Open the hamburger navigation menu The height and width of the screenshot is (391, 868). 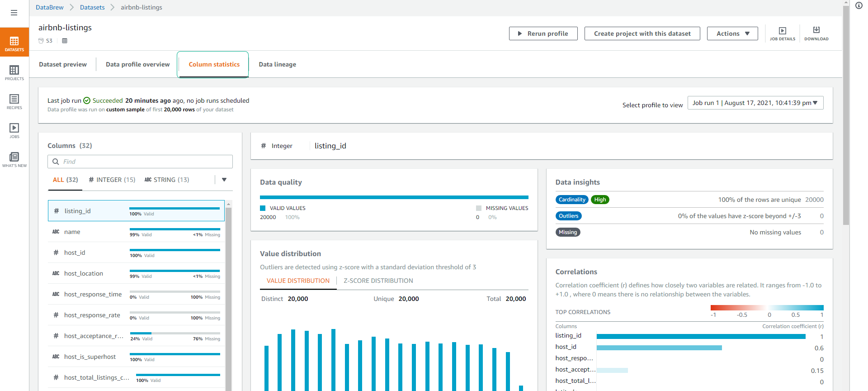[x=14, y=13]
